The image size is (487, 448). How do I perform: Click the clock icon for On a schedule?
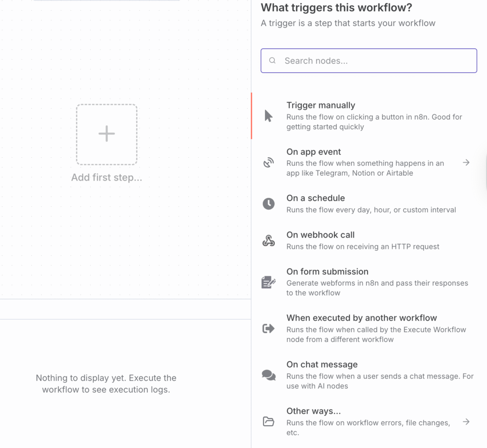point(269,204)
